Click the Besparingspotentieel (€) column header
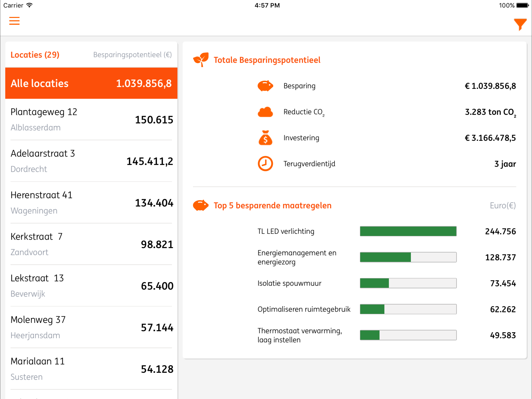This screenshot has width=532, height=399. [132, 55]
